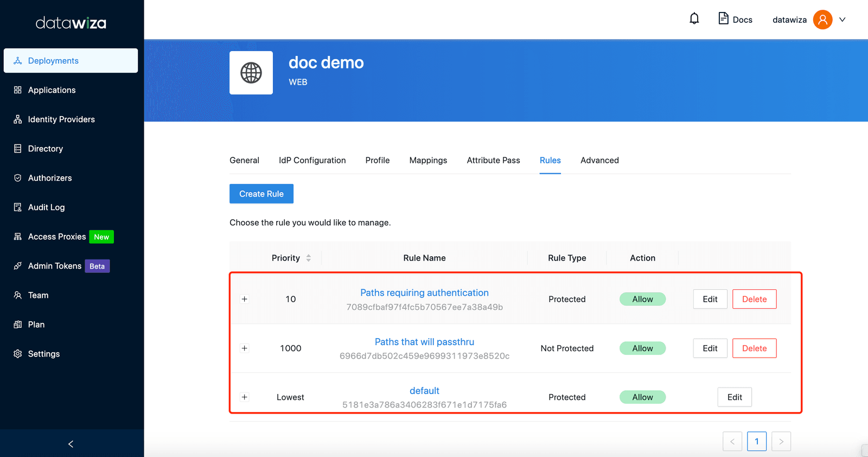Select the Identity Providers sidebar icon
The height and width of the screenshot is (457, 868).
coord(18,119)
